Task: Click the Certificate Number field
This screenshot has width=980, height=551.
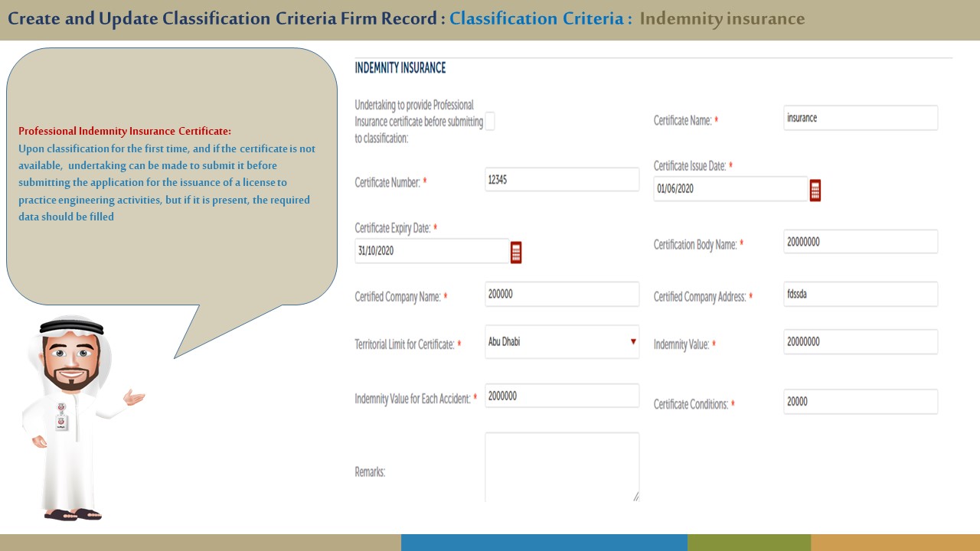Action: (x=562, y=180)
